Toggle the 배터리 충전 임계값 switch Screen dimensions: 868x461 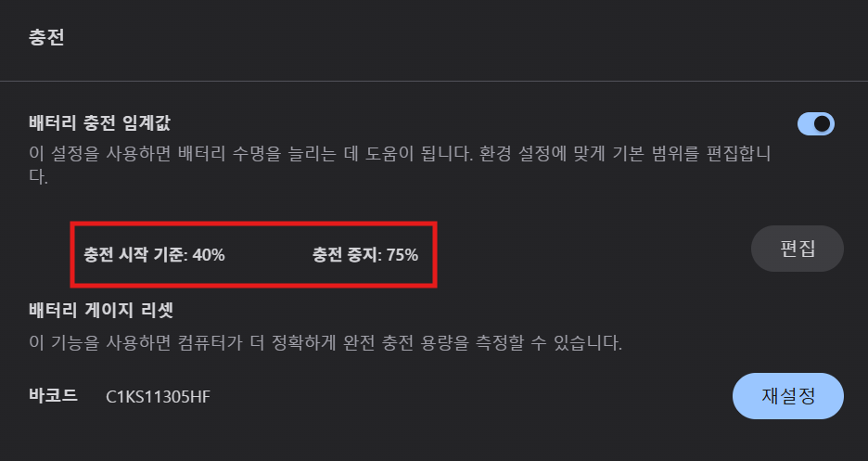pyautogui.click(x=815, y=123)
